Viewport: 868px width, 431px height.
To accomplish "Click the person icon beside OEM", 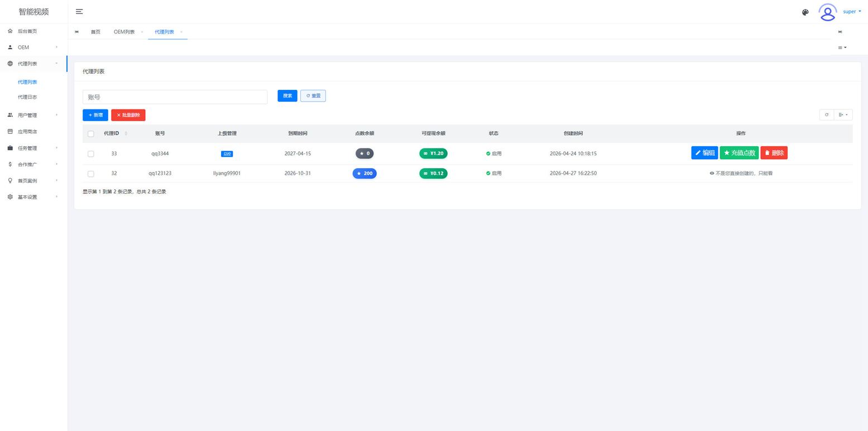I will (x=10, y=47).
